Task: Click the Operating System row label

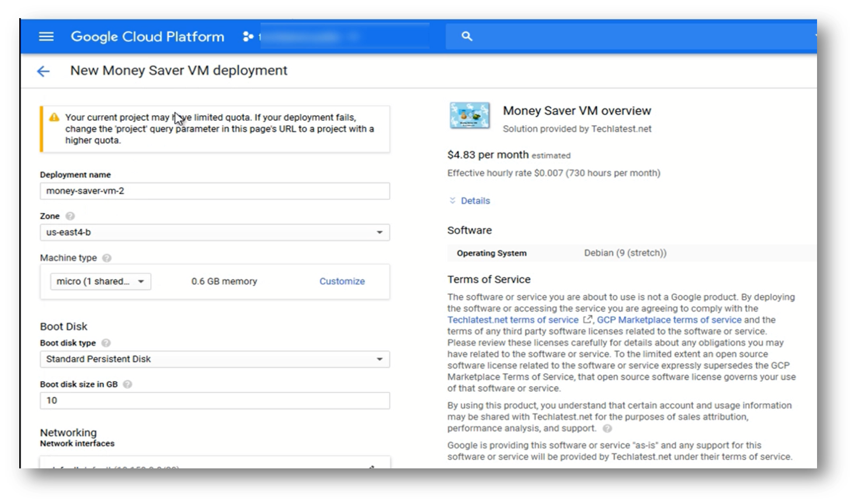Action: click(492, 253)
